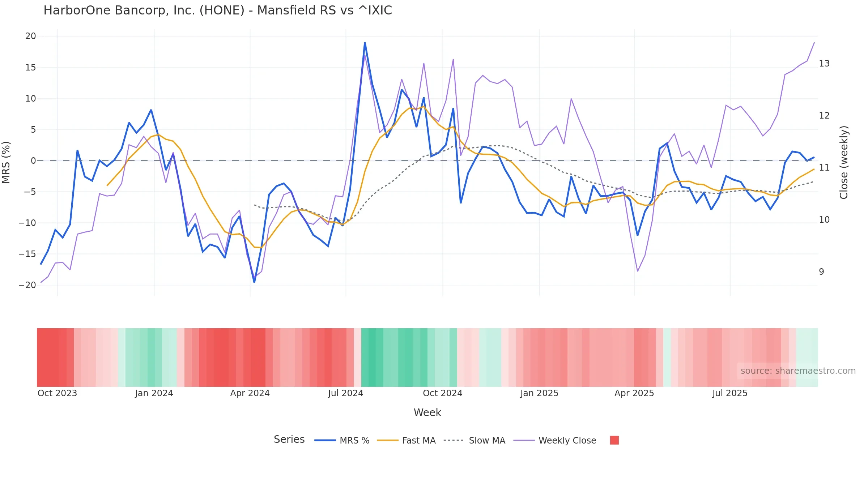Click the MRS (%) y-axis title
The height and width of the screenshot is (488, 868).
click(x=6, y=162)
